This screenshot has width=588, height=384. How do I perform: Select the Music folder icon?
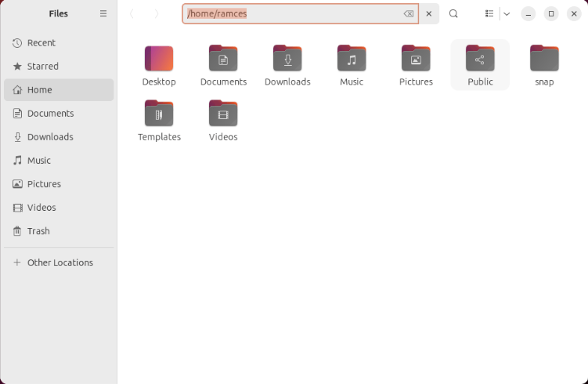(x=352, y=58)
